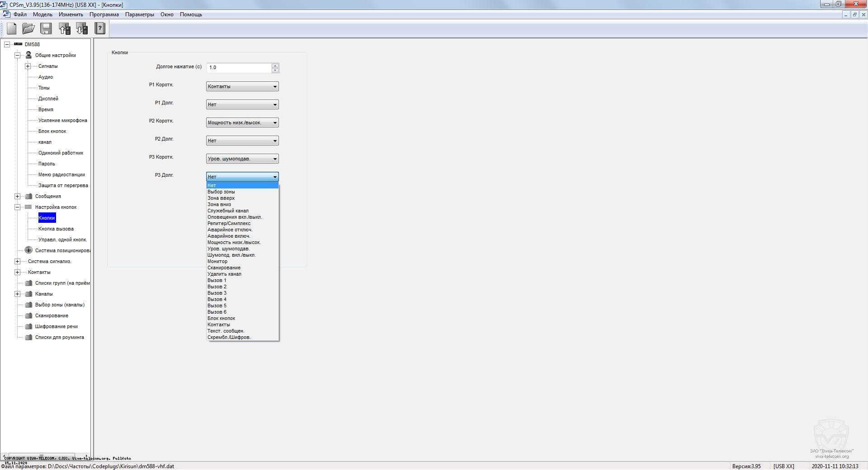Open the Программа menu
Viewport: 868px width, 470px height.
[x=104, y=14]
